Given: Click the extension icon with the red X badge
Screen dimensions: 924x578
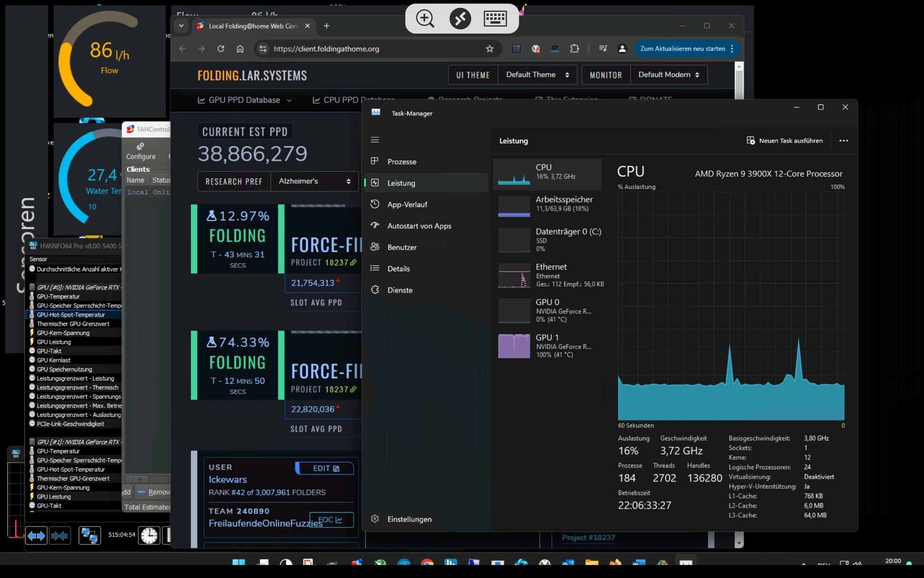Looking at the screenshot, I should point(536,48).
